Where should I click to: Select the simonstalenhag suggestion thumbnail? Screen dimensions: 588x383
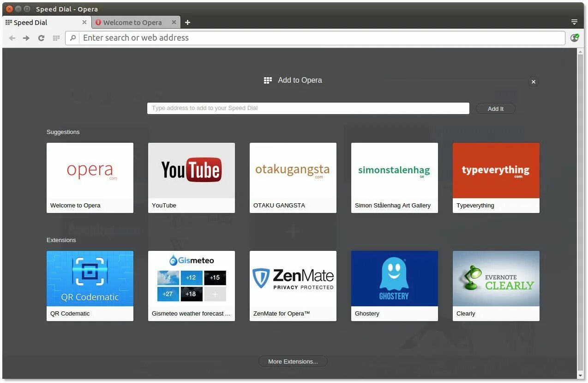[x=395, y=170]
